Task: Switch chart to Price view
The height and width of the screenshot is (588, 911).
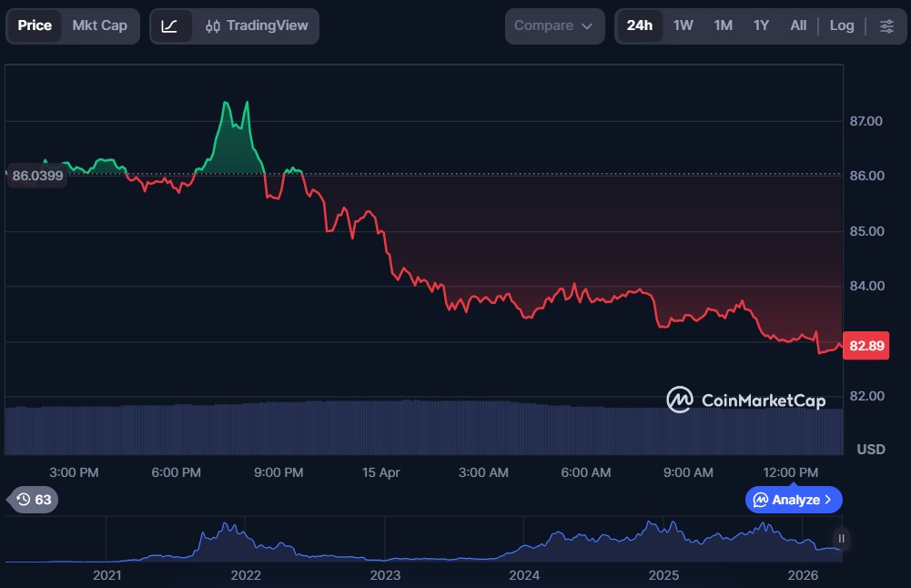Action: coord(35,25)
